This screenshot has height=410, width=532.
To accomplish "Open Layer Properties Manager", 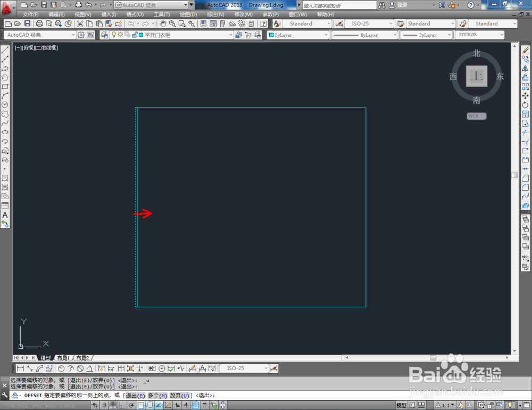I will pos(104,35).
